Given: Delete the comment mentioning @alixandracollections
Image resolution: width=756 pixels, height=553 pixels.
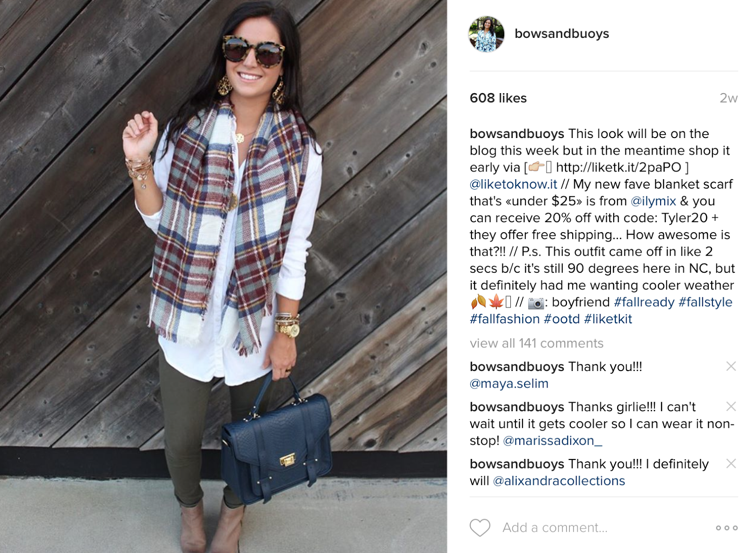Looking at the screenshot, I should (x=731, y=464).
